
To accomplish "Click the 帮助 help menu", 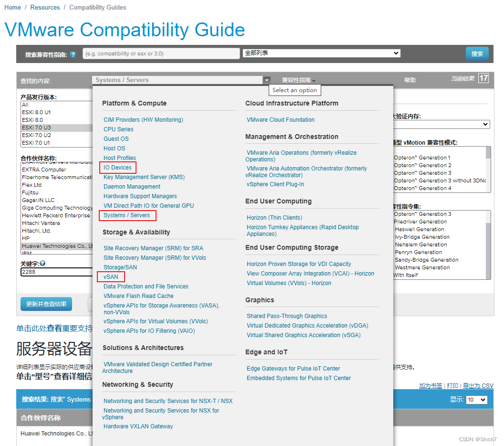I will pos(410,80).
